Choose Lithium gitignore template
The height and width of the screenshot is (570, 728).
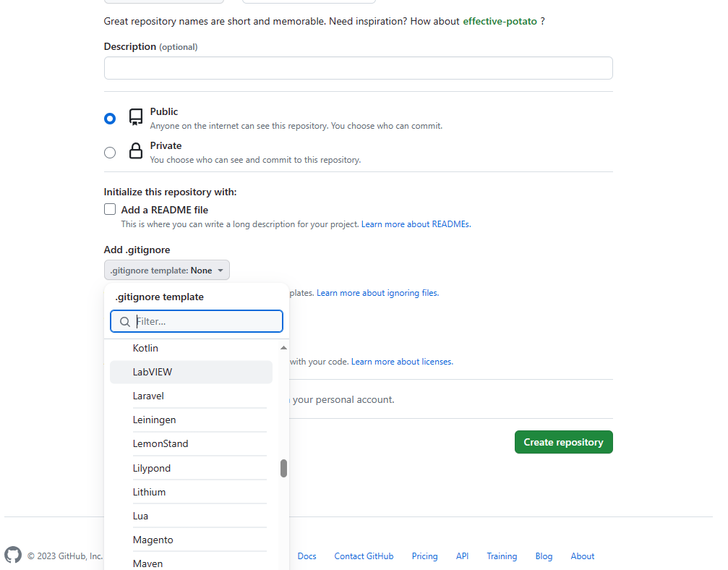tap(191, 492)
